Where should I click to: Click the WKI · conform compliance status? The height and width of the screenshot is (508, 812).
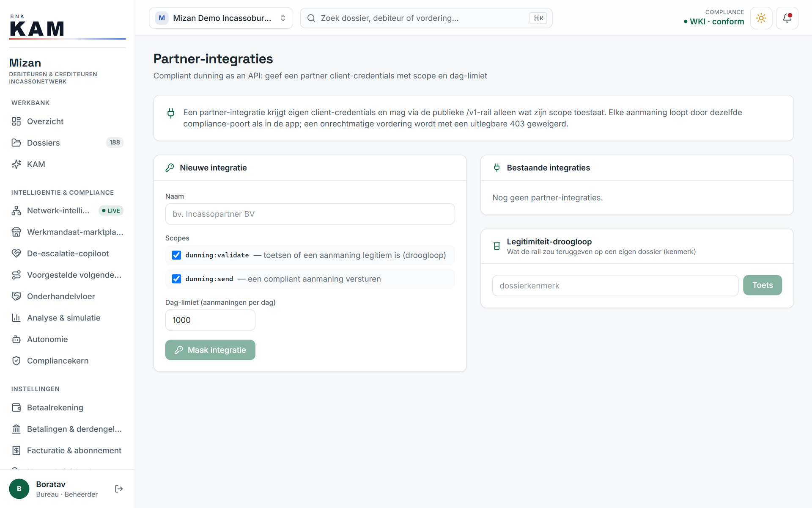point(713,22)
